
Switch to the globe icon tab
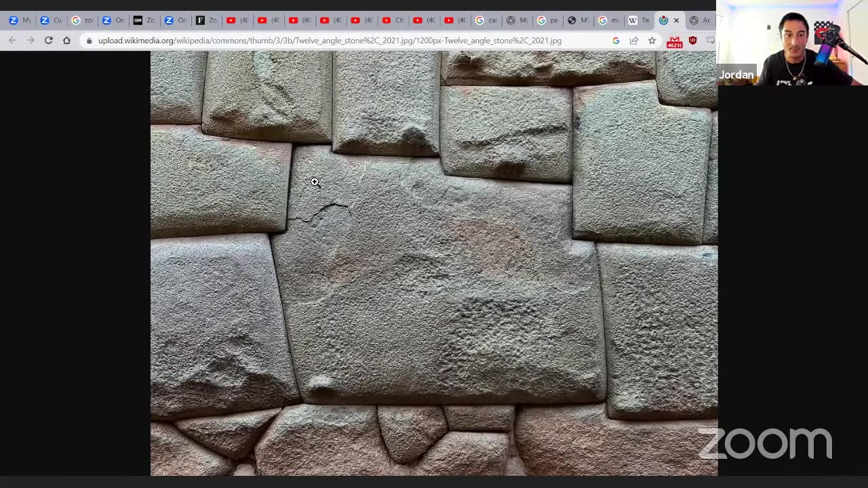click(x=578, y=20)
